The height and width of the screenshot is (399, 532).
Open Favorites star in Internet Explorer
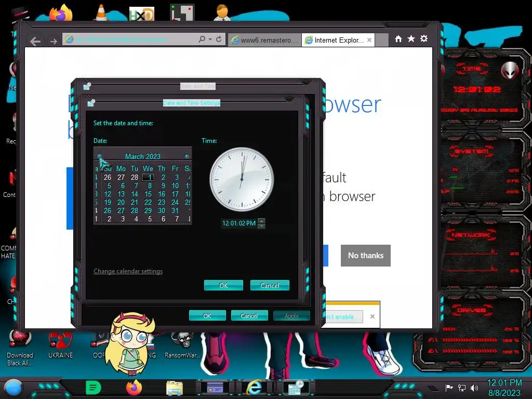(x=411, y=38)
